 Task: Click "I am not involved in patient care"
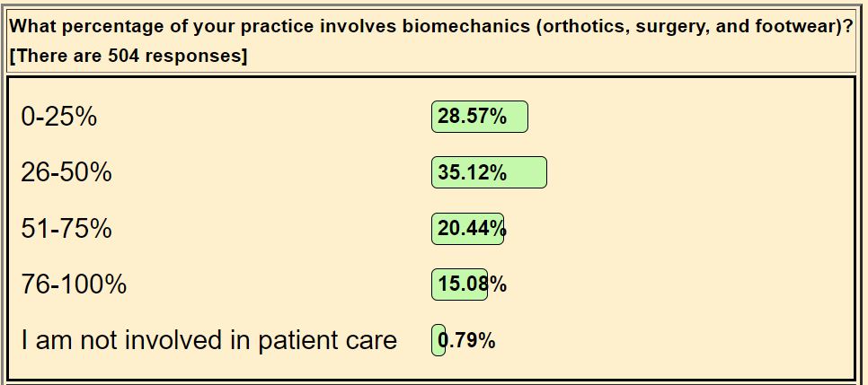point(208,341)
